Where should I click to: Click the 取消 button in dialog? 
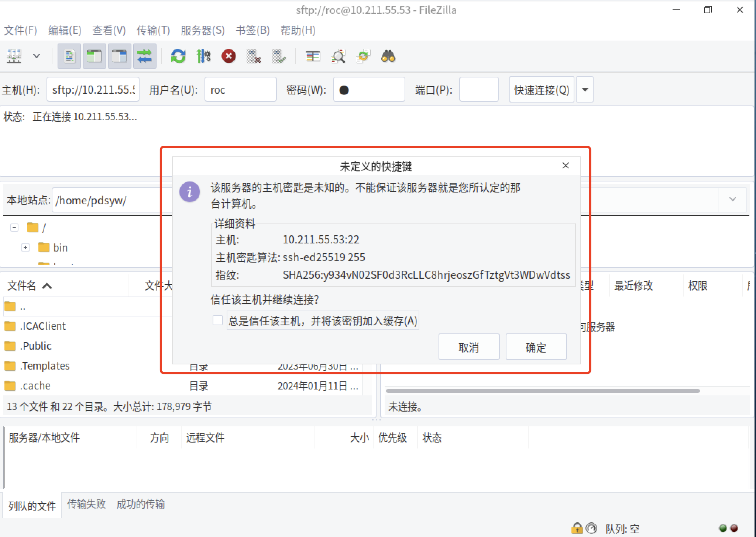click(468, 347)
